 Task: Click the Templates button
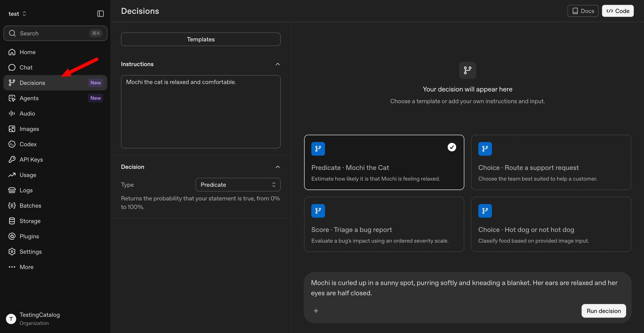[x=201, y=39]
